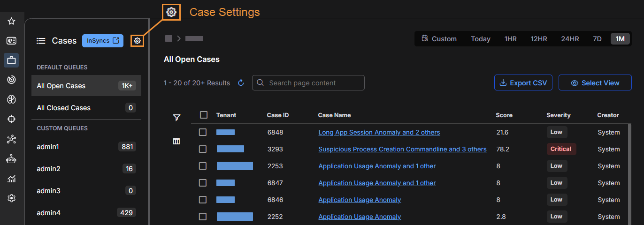Screen dimensions: 644x225
Task: Open the Custom date range picker
Action: 439,39
